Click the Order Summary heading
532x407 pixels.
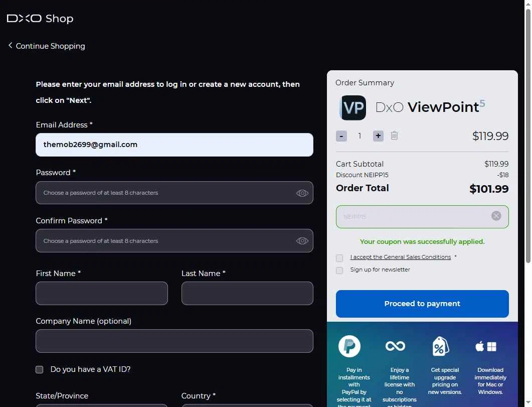(x=365, y=83)
